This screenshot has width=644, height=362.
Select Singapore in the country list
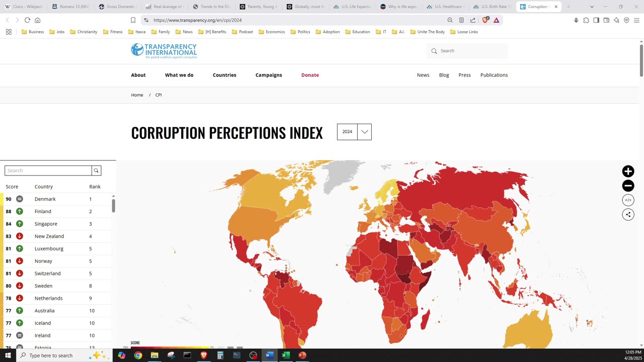[x=55, y=224]
